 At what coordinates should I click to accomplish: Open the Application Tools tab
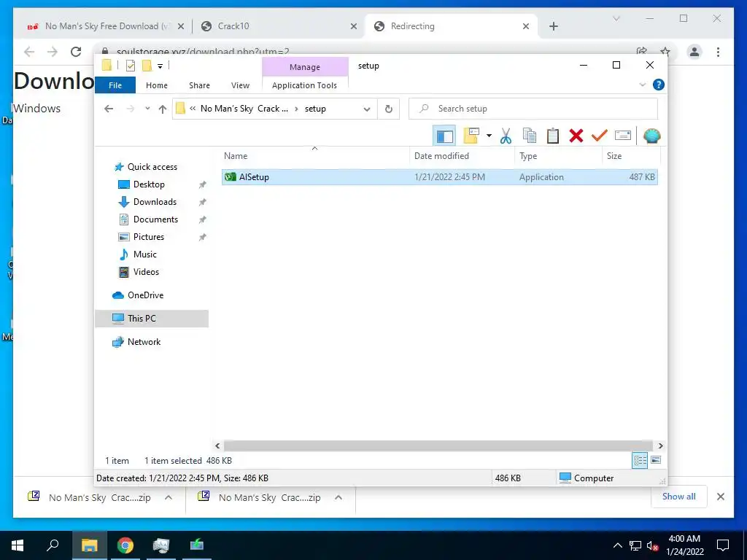pyautogui.click(x=304, y=85)
